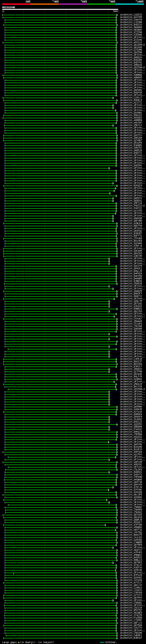Select the UniRef100_O59838 label
This screenshot has height=644, width=146.
coord(131,284)
